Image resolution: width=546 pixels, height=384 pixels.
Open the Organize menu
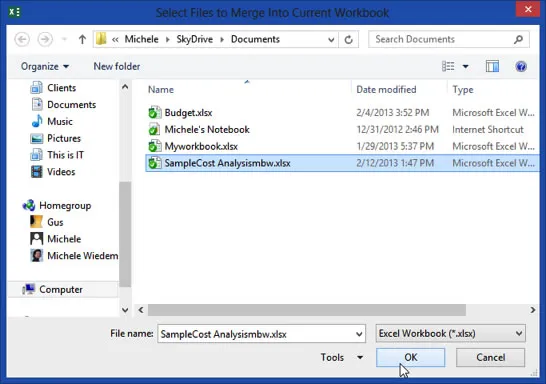click(x=45, y=66)
